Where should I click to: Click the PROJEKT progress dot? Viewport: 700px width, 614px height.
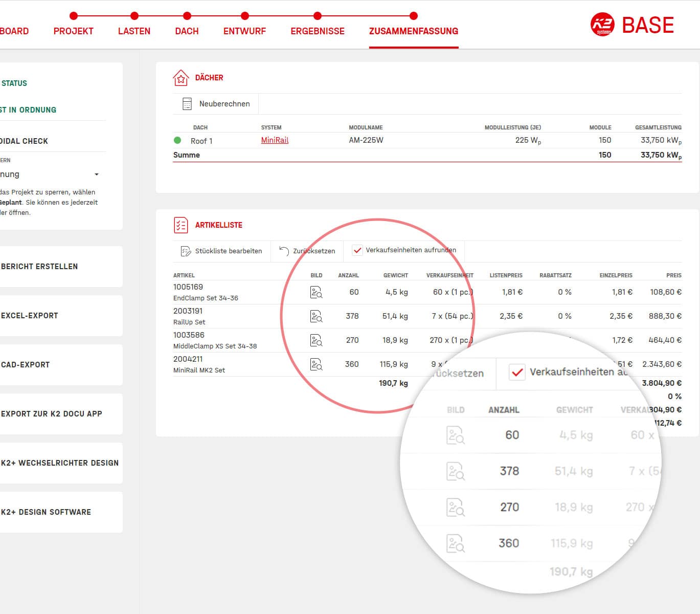click(x=74, y=16)
